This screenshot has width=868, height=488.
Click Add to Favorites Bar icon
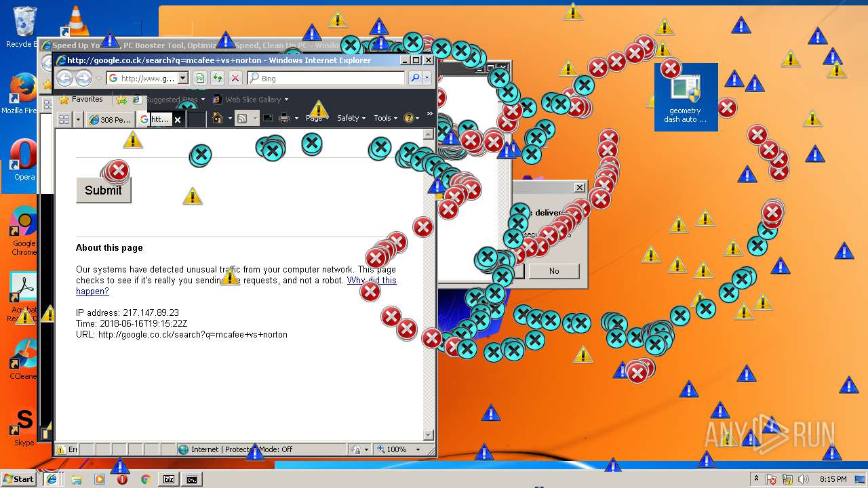point(121,100)
